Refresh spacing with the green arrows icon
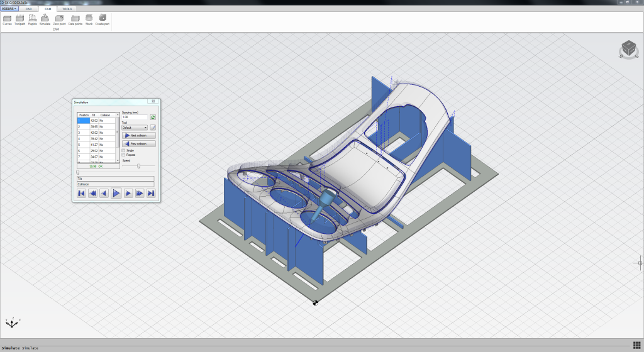Screen dimensions: 644x352 tap(153, 118)
